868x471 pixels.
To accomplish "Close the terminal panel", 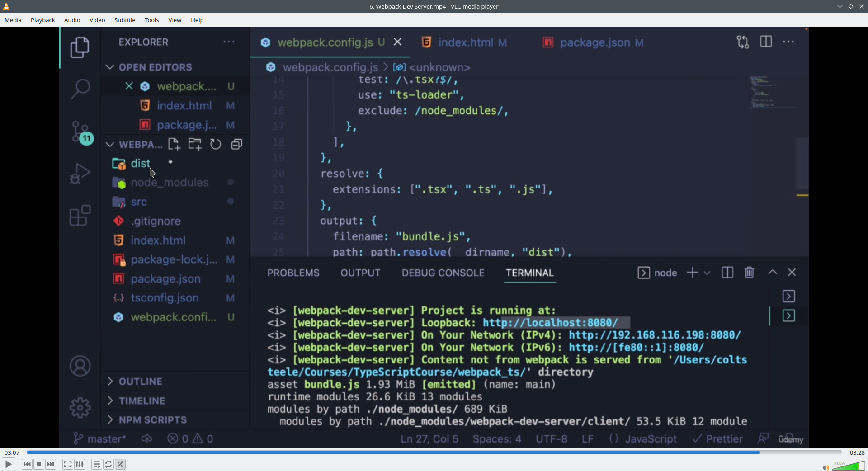I will (x=792, y=272).
